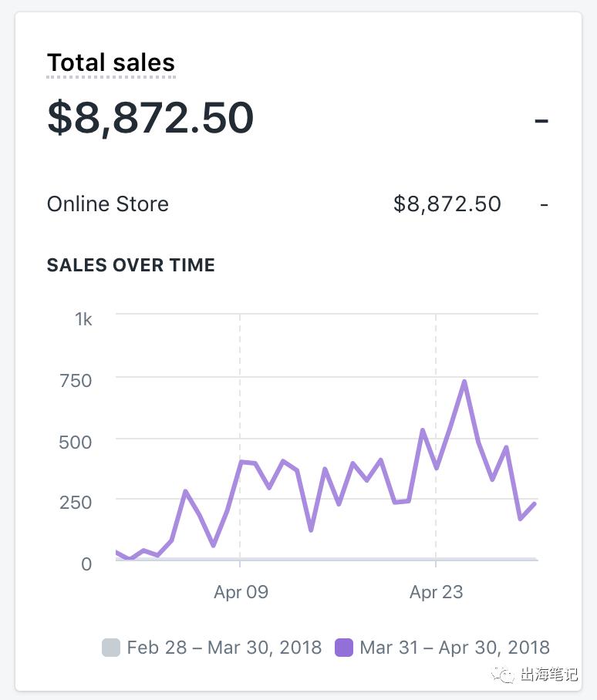Click the 出海笔记 watermark logo icon
The image size is (597, 700).
tap(503, 676)
